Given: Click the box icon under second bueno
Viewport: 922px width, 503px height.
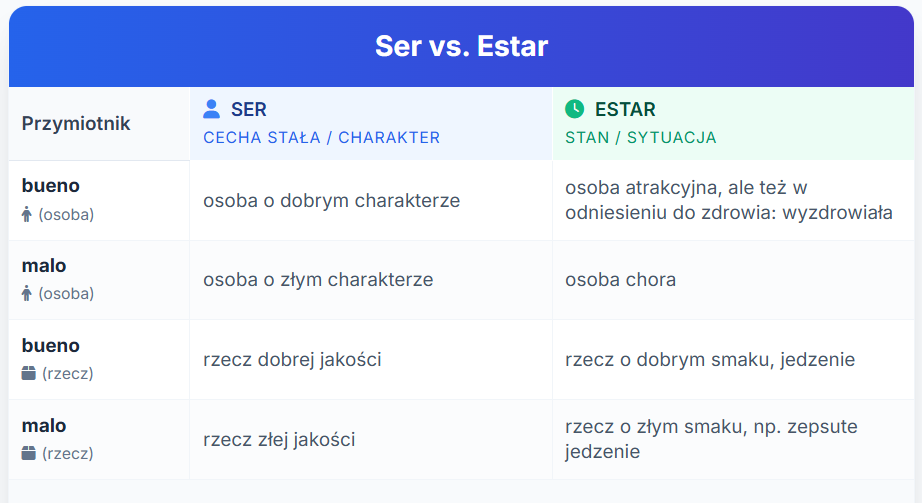Looking at the screenshot, I should click(x=28, y=373).
